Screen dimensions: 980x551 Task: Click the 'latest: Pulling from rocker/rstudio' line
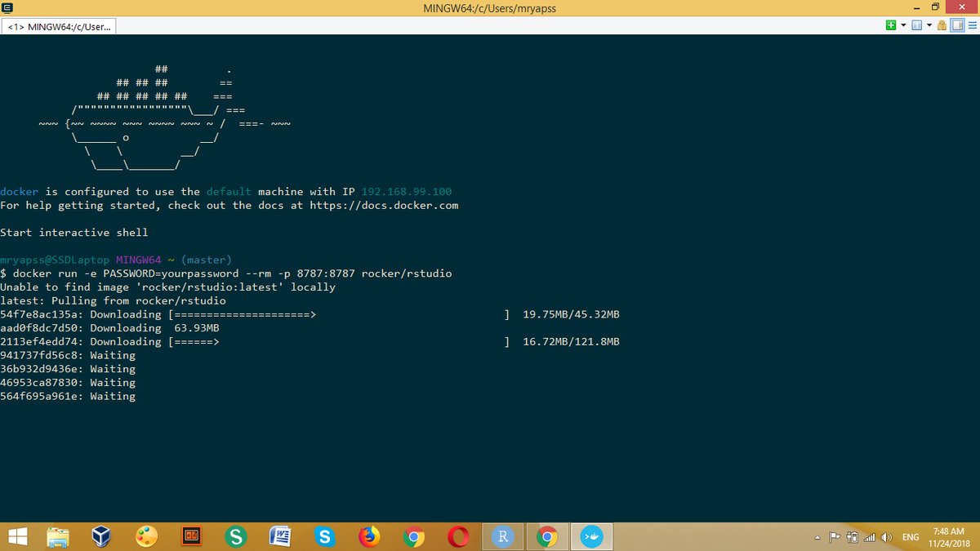pyautogui.click(x=113, y=300)
